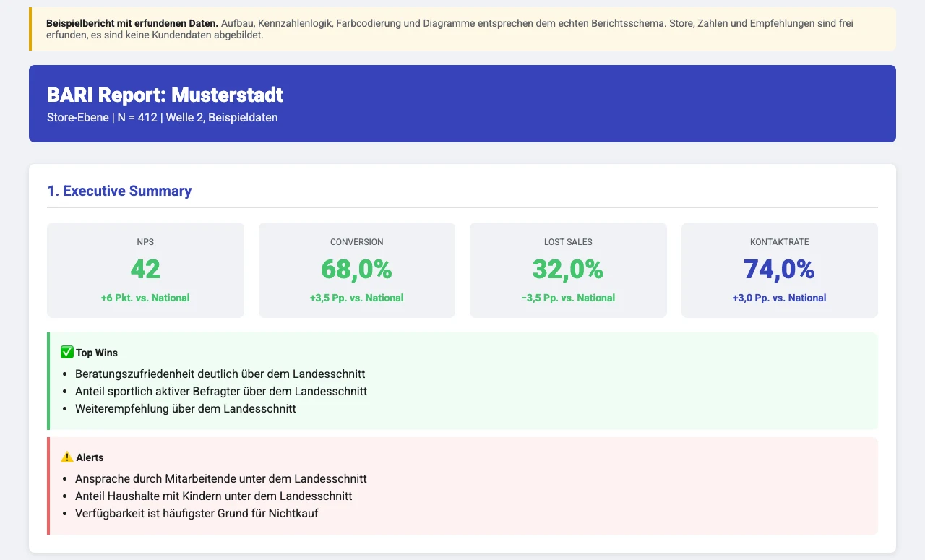Select the NPS value "42"
The width and height of the screenshot is (925, 560).
pos(145,269)
